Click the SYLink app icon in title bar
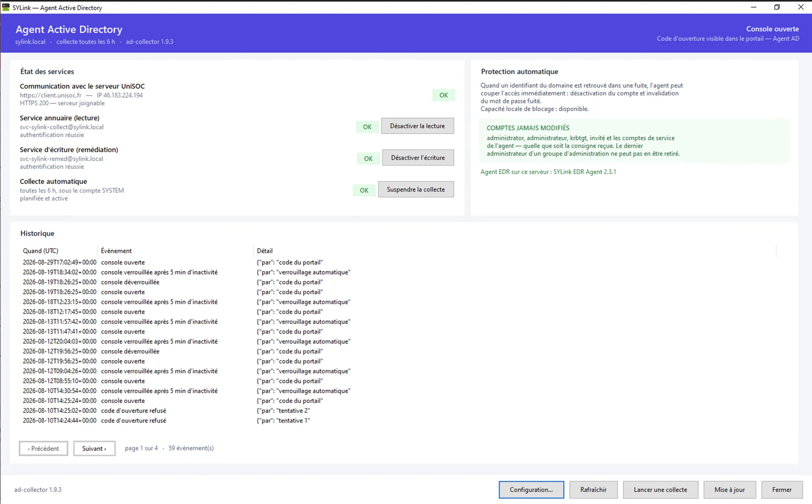This screenshot has height=504, width=812. [x=6, y=7]
